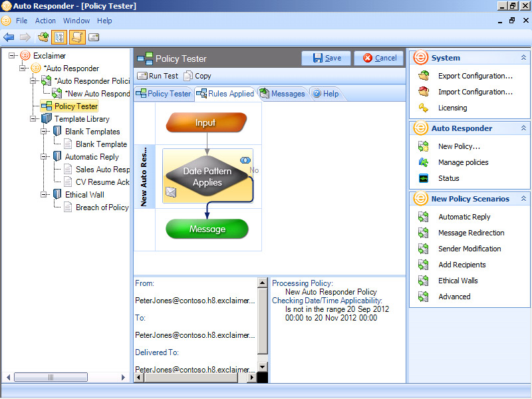Click the New Policy icon
Viewport: 532px width, 399px height.
pos(424,146)
